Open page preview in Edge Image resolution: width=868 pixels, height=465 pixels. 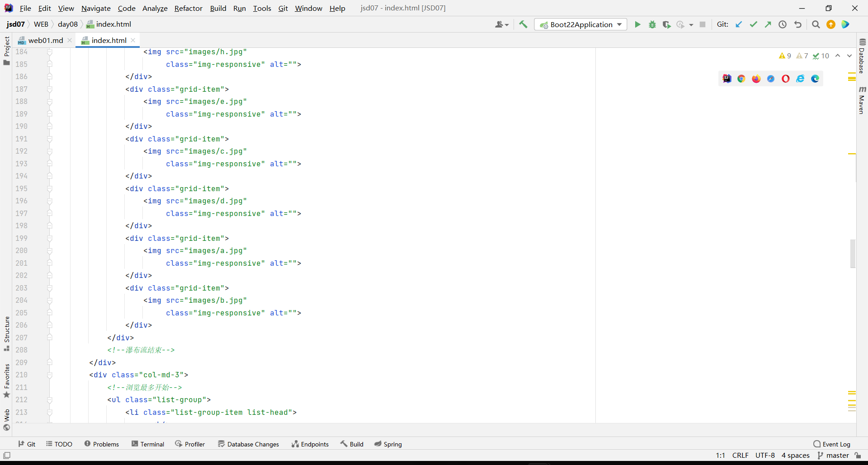(x=815, y=79)
